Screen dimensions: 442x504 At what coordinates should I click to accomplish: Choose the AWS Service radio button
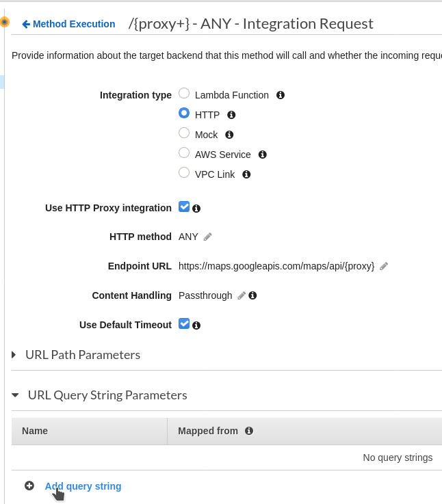pyautogui.click(x=184, y=152)
